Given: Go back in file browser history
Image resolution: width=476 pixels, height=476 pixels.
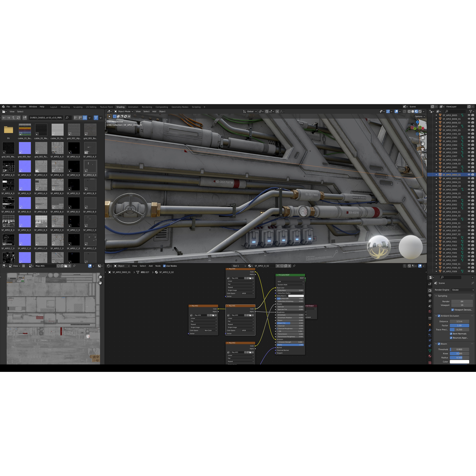Looking at the screenshot, I should point(4,118).
